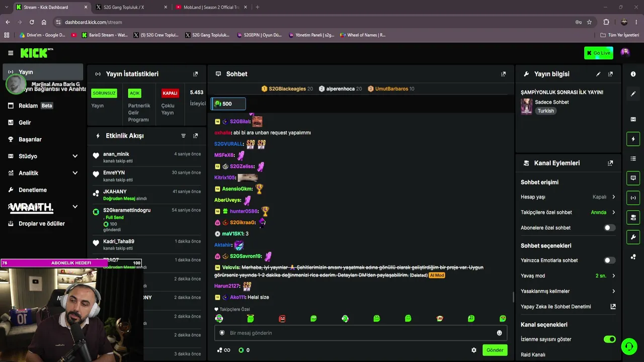This screenshot has height=362, width=644.
Task: Click the Sadece Sohbet category thumbnail
Action: (x=526, y=106)
